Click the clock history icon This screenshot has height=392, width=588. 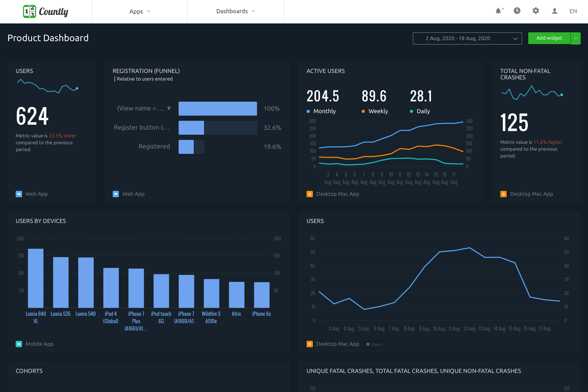click(x=517, y=11)
